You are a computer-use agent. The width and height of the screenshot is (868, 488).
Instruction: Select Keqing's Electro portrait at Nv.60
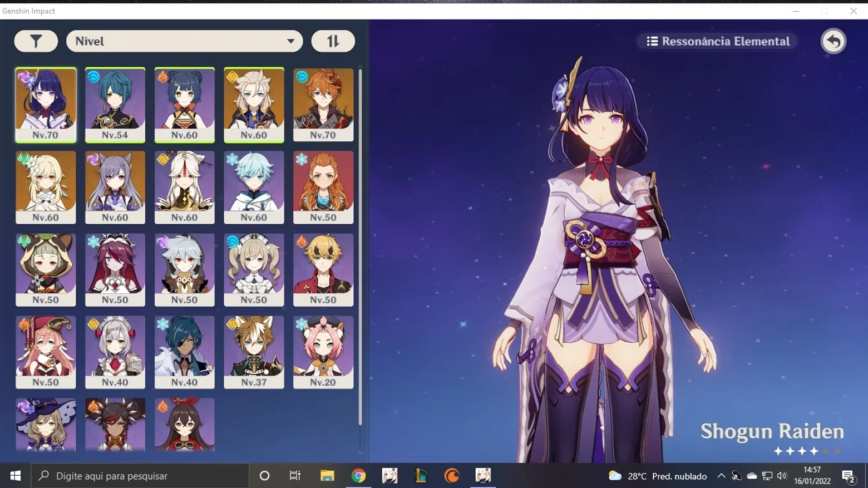115,188
